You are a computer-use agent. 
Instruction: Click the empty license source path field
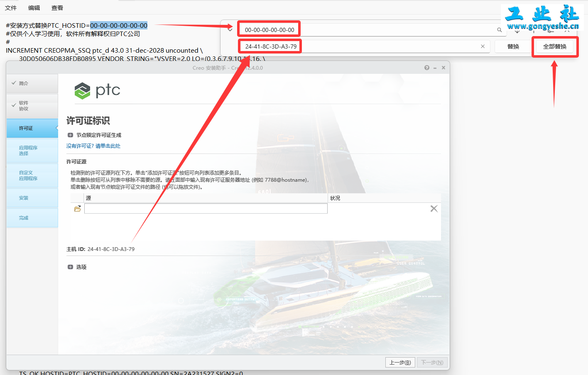pos(206,208)
